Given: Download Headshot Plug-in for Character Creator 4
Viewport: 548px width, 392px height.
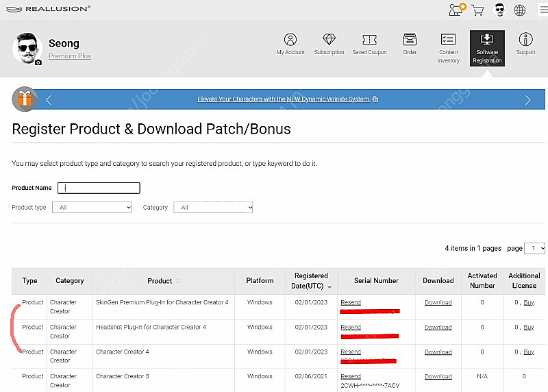Looking at the screenshot, I should click(x=438, y=328).
